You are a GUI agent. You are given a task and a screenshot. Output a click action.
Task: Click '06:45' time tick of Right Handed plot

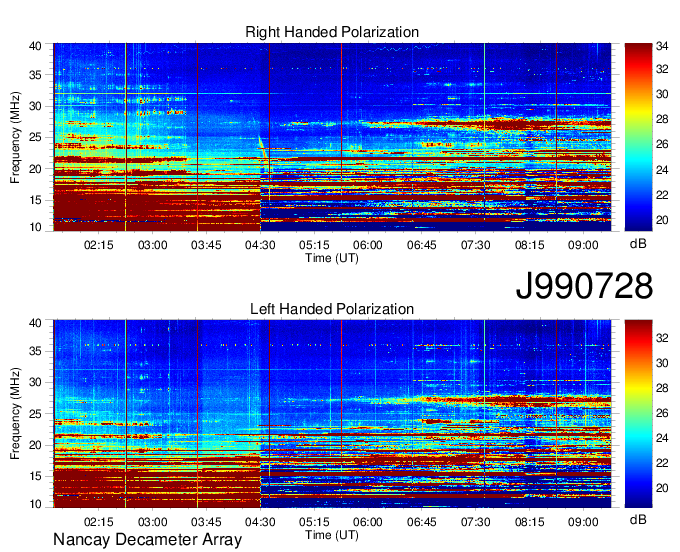coord(422,245)
